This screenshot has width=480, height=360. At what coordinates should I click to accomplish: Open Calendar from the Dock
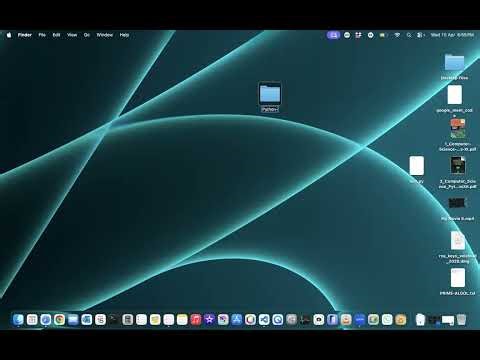tap(100, 320)
